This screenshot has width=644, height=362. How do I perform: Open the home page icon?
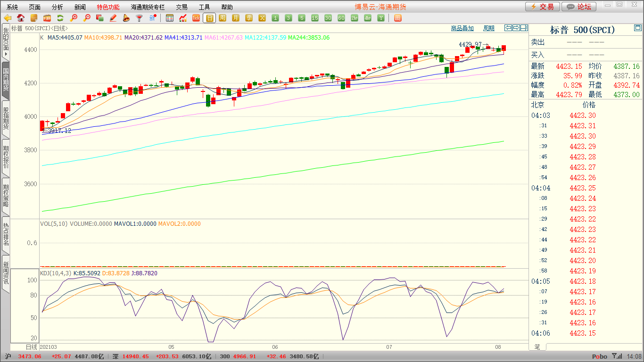(21, 18)
